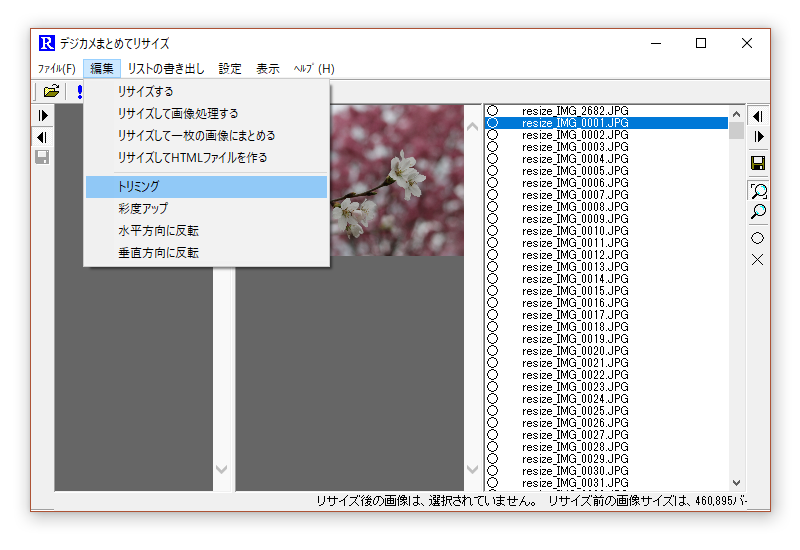
Task: Select resize_IMG_0009.JPG in list
Action: 575,219
